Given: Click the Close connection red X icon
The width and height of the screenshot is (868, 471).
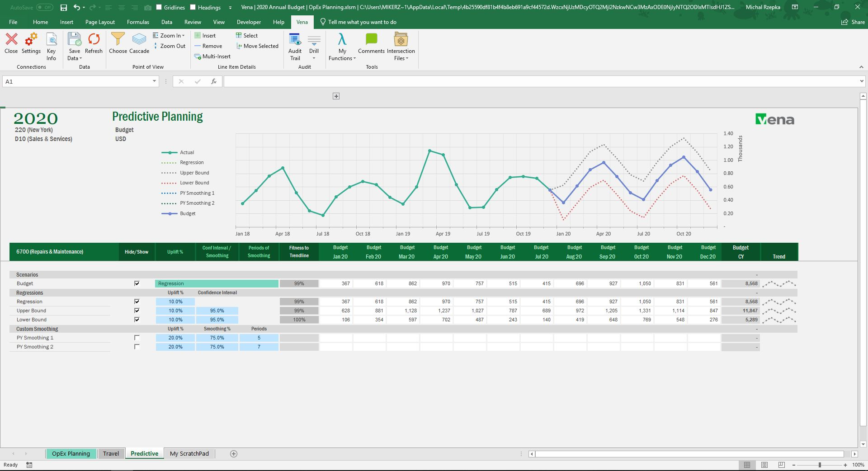Looking at the screenshot, I should click(x=11, y=39).
